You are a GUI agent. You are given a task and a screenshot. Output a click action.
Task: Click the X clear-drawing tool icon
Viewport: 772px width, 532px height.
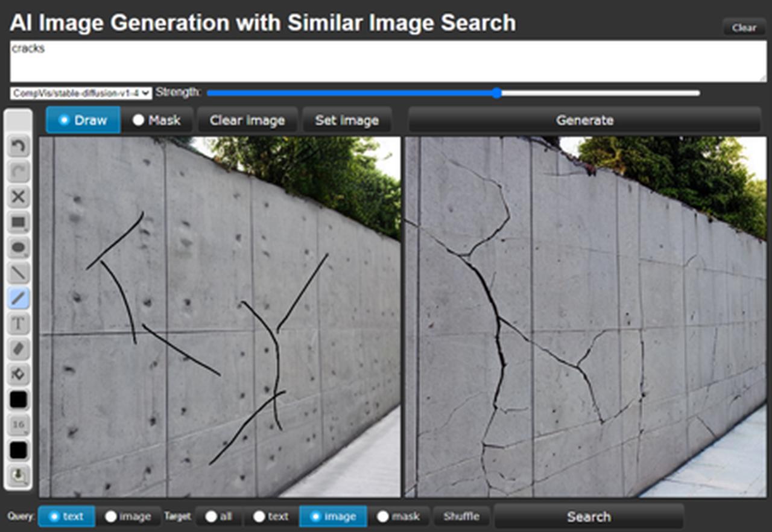[18, 197]
